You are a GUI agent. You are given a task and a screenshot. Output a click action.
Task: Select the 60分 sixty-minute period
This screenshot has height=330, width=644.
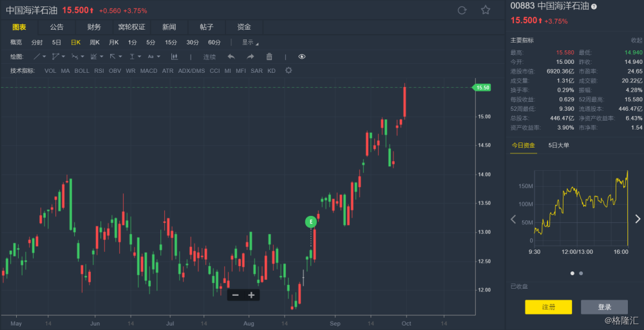(214, 43)
